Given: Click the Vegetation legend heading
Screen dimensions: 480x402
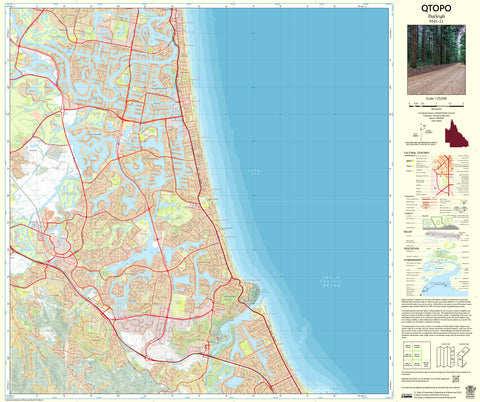Looking at the screenshot, I should click(x=410, y=249).
